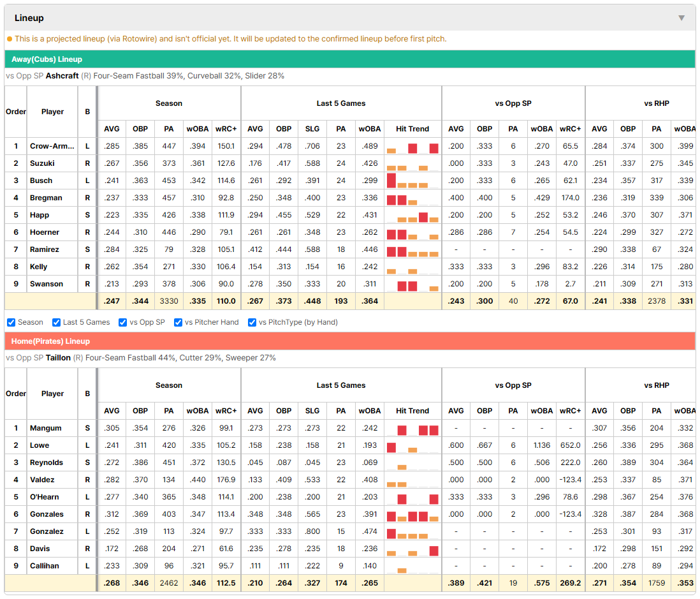Screen dimensions: 700x599
Task: Open the Taillon pitcher link
Action: (x=58, y=358)
